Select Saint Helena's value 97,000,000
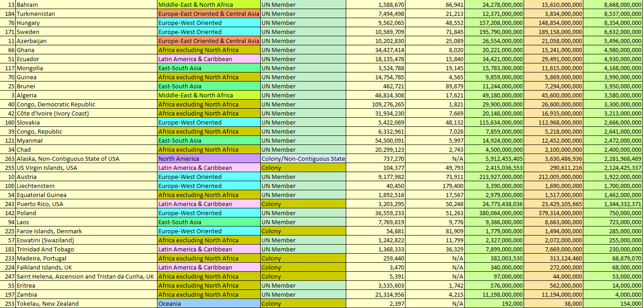Image resolution: width=644 pixels, height=308 pixels. 494,276
